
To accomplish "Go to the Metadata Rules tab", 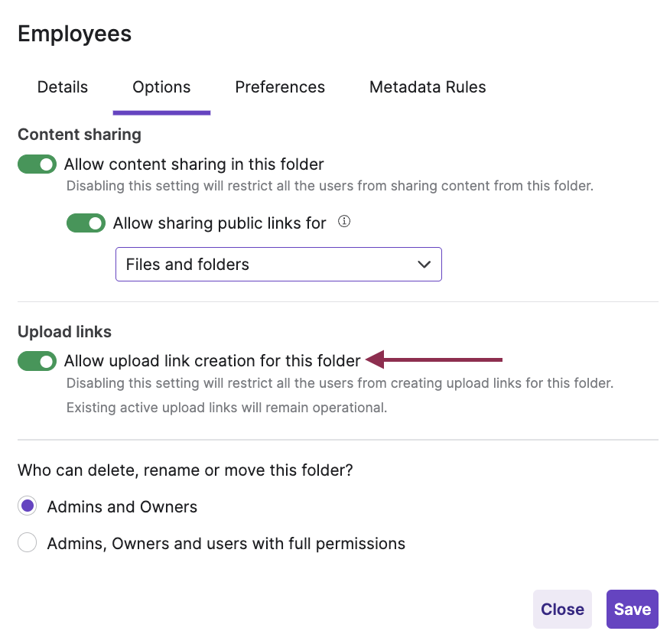I will [x=428, y=87].
